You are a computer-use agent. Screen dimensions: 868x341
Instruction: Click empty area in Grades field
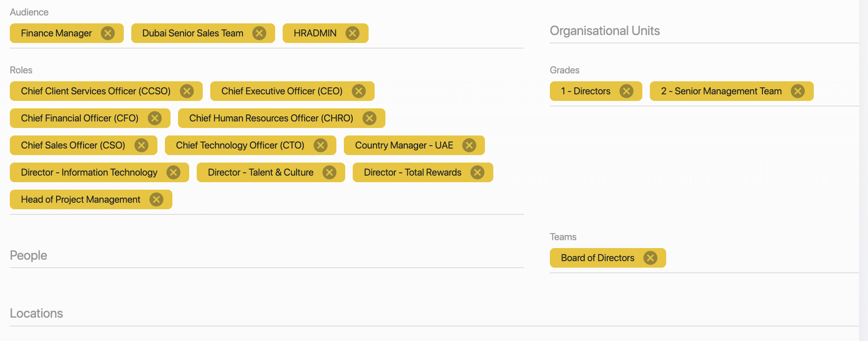click(835, 91)
